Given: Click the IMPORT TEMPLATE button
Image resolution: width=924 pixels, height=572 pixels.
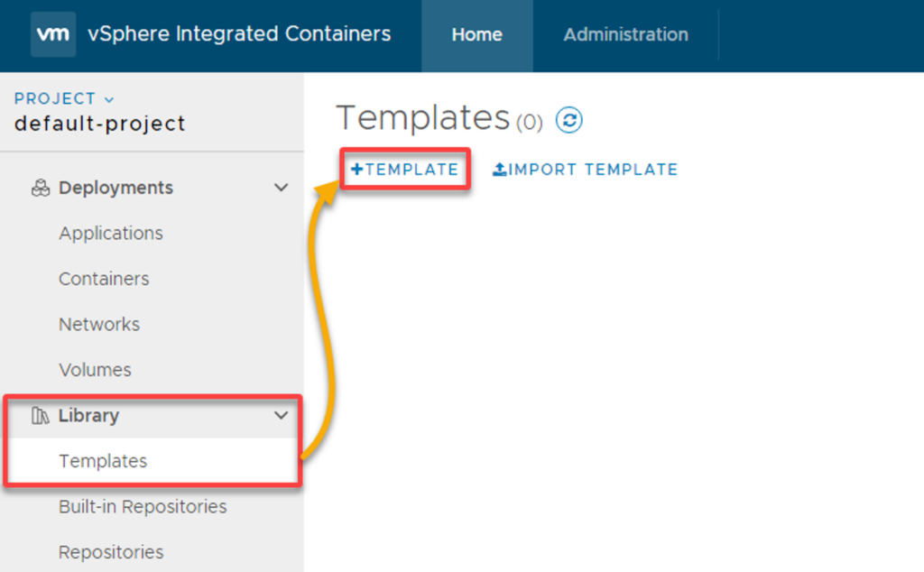Looking at the screenshot, I should 585,170.
